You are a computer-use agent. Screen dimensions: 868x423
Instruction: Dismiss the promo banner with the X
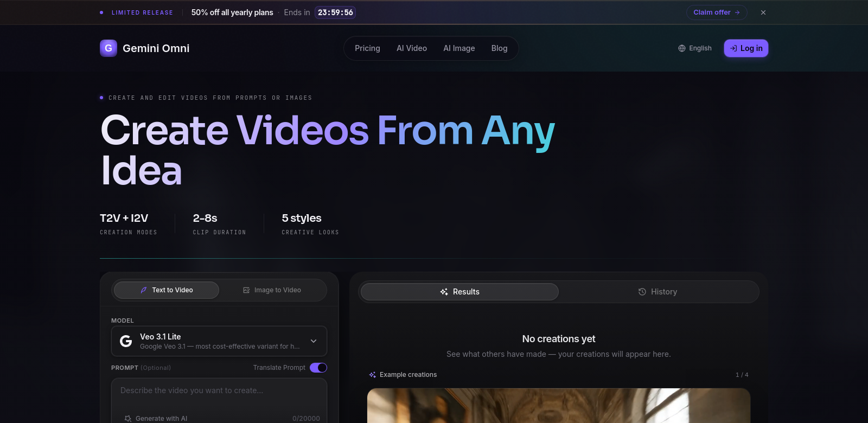click(x=763, y=12)
